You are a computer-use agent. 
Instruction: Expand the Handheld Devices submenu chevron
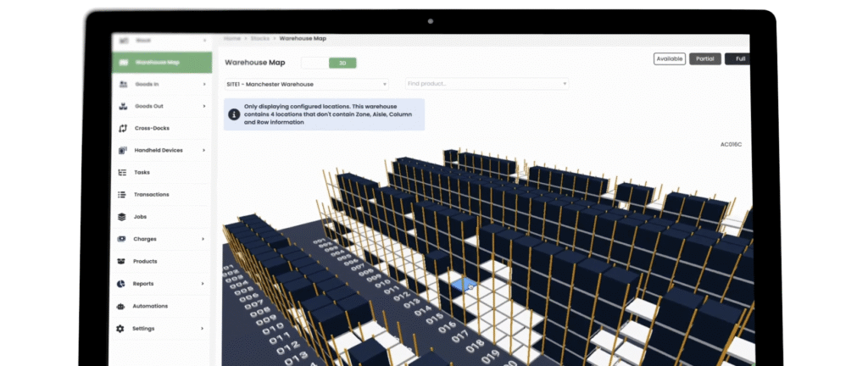point(203,150)
